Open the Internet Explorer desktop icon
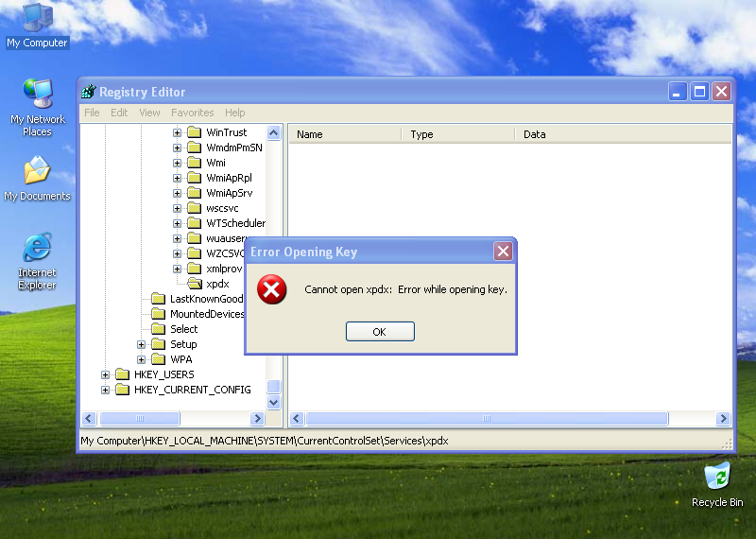Screen dimensions: 756x539 (x=37, y=262)
